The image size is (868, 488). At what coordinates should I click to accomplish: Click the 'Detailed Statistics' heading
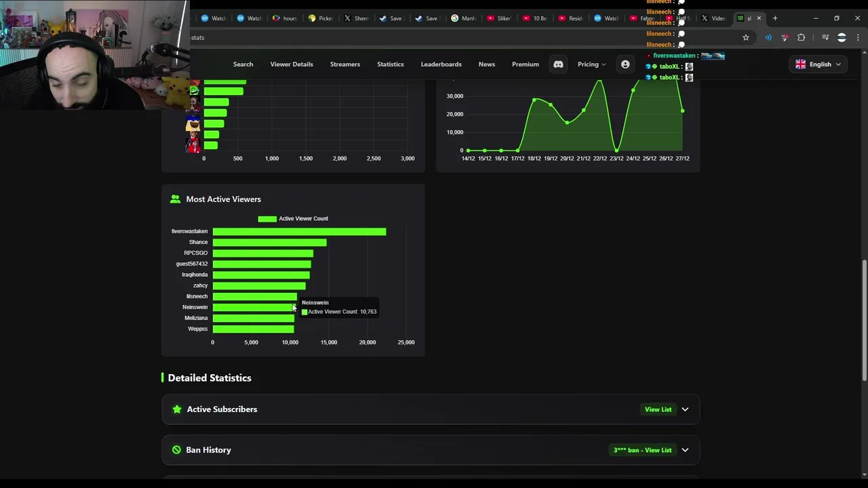coord(210,378)
